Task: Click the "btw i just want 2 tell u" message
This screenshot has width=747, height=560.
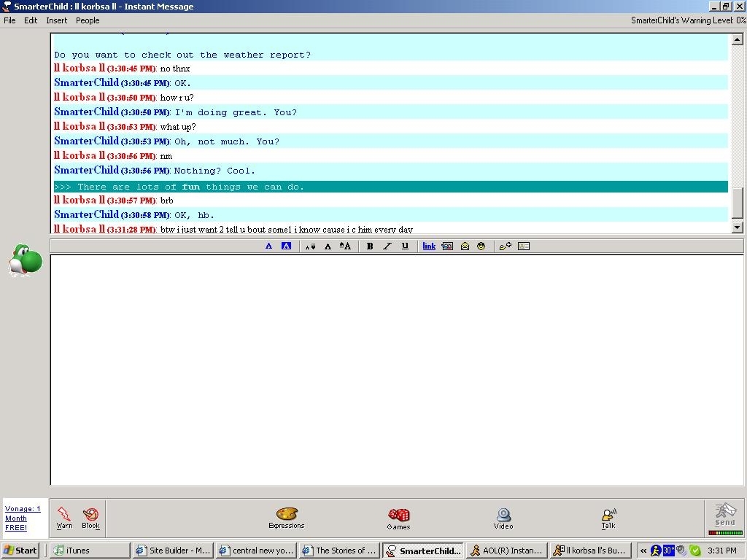Action: [286, 230]
